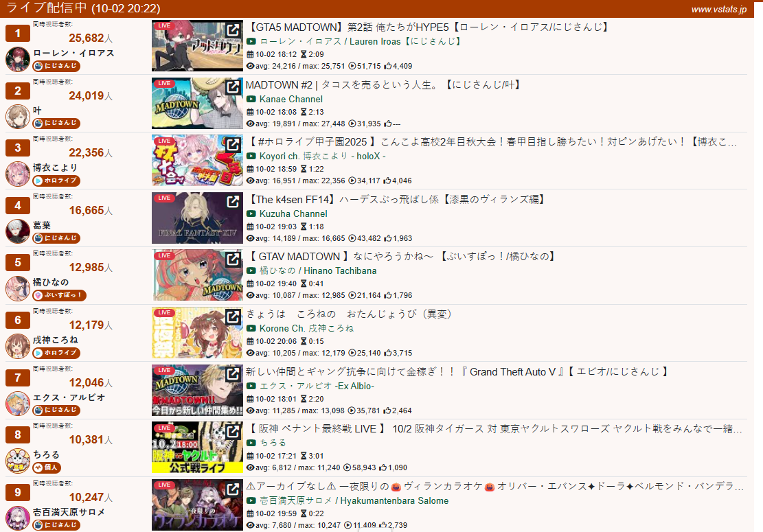Screen dimensions: 763x532
Task: Open ころねのおたんじょうび stream title
Action: coord(350,314)
